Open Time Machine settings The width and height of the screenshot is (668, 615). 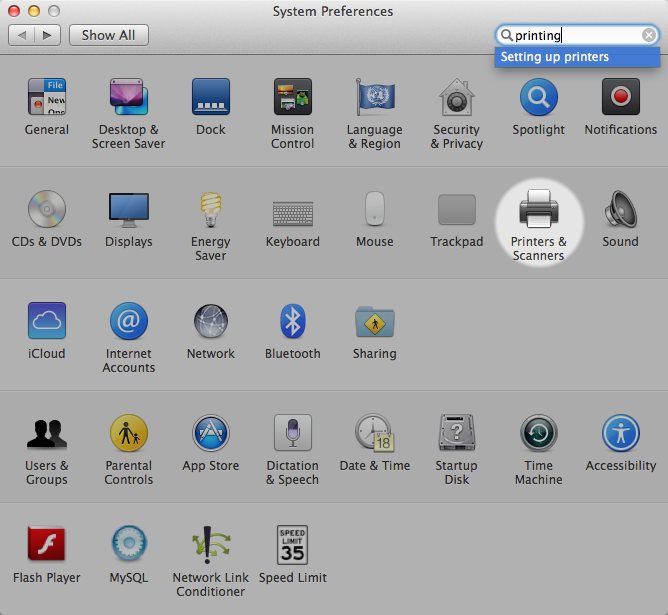click(538, 435)
